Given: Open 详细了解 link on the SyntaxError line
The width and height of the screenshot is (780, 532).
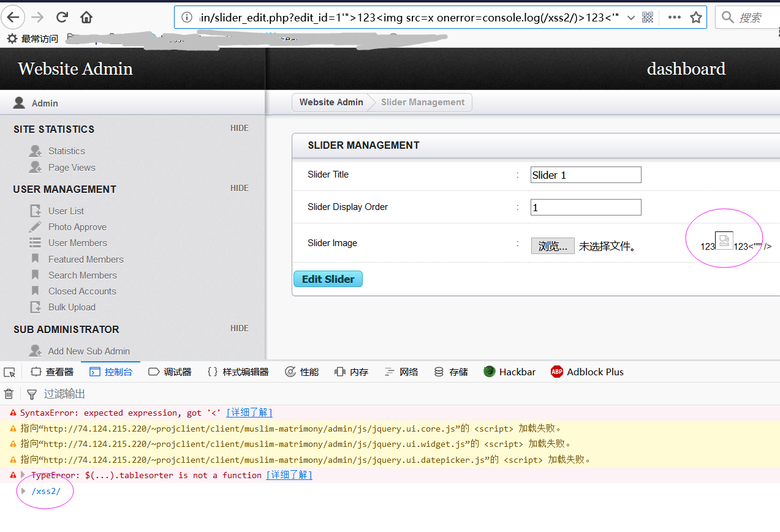Looking at the screenshot, I should tap(249, 413).
